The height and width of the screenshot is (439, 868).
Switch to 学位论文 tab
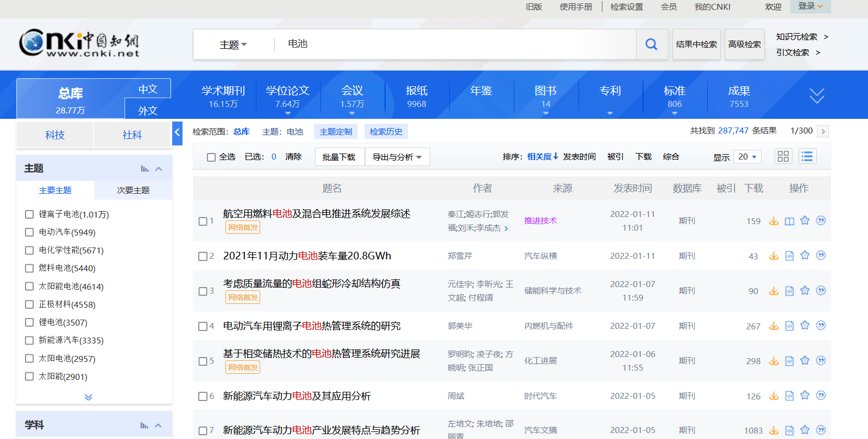(x=287, y=96)
